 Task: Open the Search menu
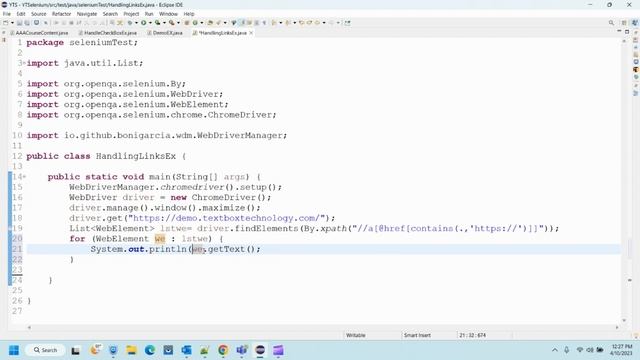pyautogui.click(x=110, y=14)
